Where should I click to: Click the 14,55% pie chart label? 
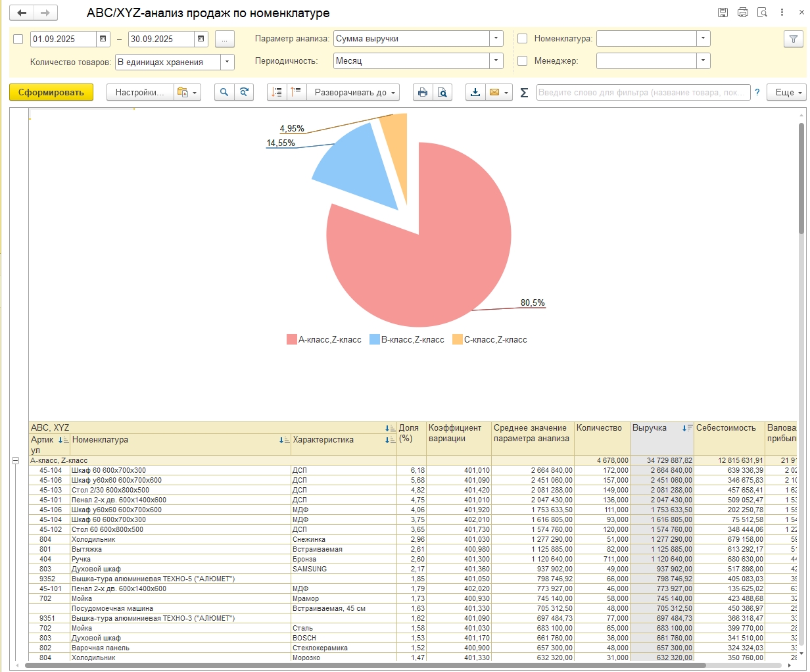click(x=280, y=143)
